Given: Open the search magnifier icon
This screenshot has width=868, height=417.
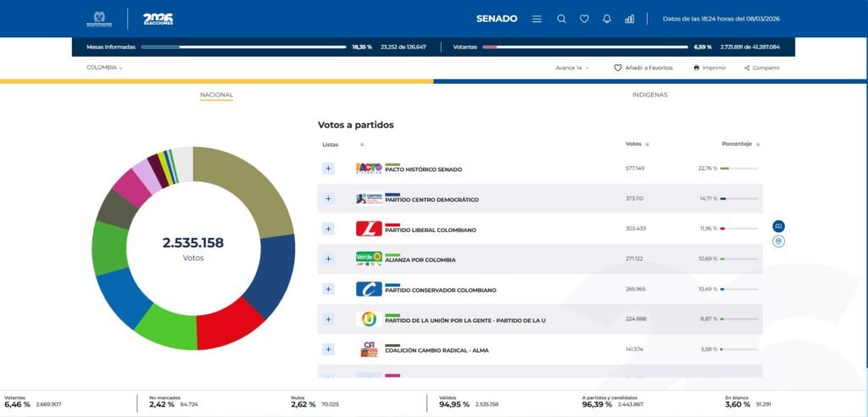Looking at the screenshot, I should point(561,19).
